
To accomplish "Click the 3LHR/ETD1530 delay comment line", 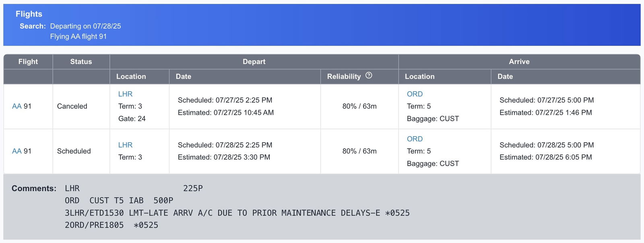I will (237, 213).
